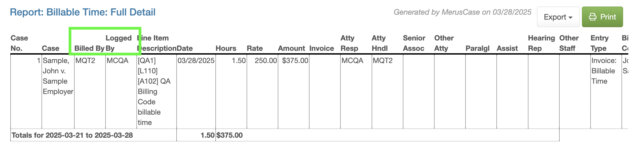This screenshot has height=151, width=644.
Task: Click the green Print button
Action: coord(602,17)
